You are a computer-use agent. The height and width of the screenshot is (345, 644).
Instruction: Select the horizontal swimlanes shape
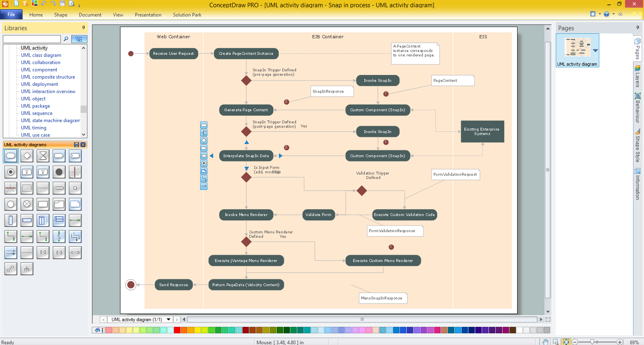pos(59,220)
